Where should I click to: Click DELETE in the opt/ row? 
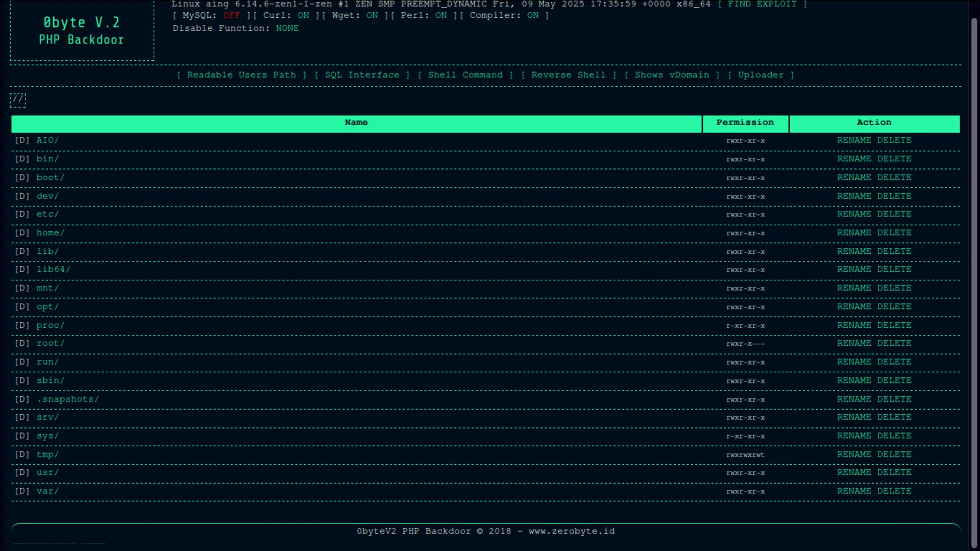894,307
